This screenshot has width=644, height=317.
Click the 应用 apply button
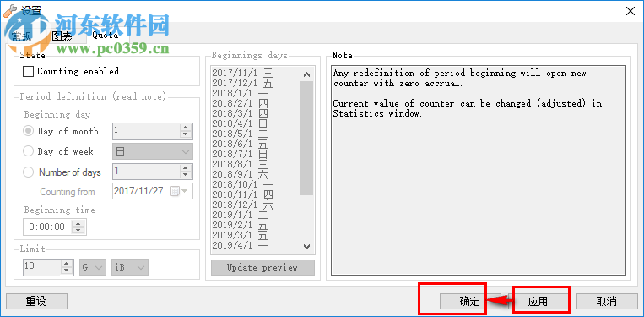pos(538,302)
